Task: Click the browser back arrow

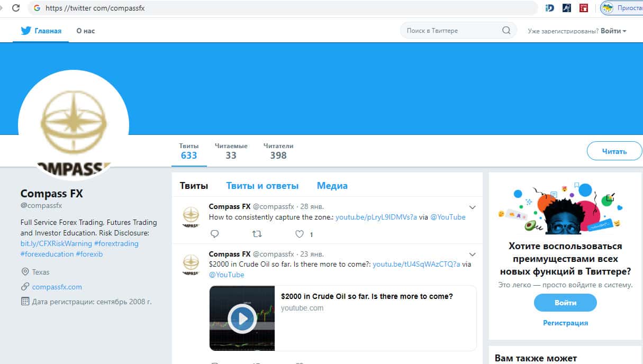Action: (3, 8)
